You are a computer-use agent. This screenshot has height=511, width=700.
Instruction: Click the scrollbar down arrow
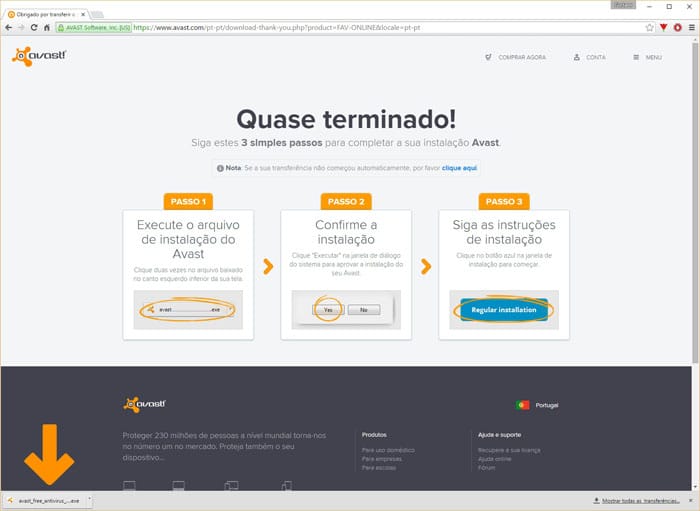click(x=695, y=487)
